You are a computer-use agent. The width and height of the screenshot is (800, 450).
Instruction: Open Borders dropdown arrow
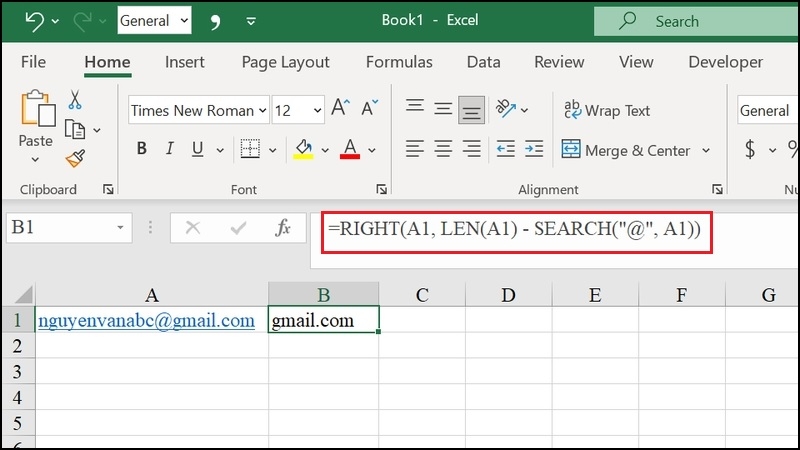pos(272,150)
